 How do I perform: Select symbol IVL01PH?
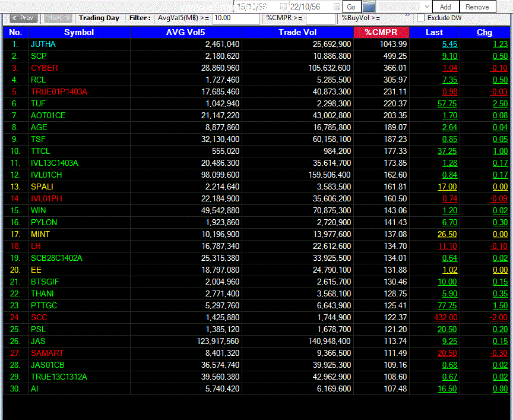(x=46, y=198)
